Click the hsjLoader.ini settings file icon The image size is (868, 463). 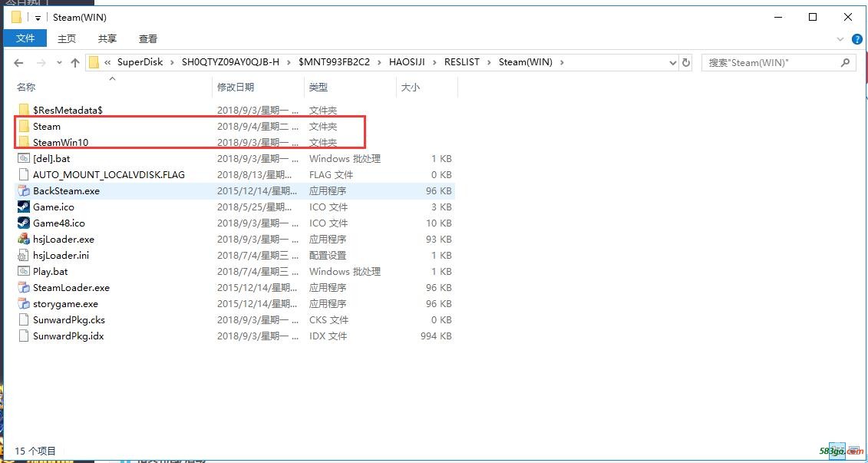click(24, 256)
